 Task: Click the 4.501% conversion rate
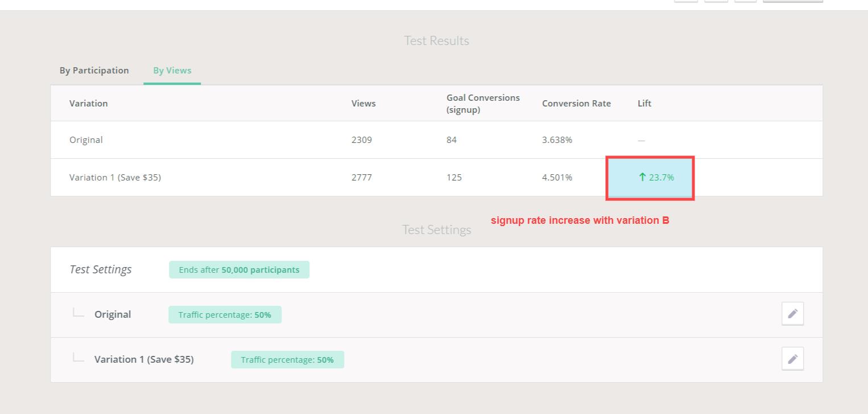coord(557,177)
